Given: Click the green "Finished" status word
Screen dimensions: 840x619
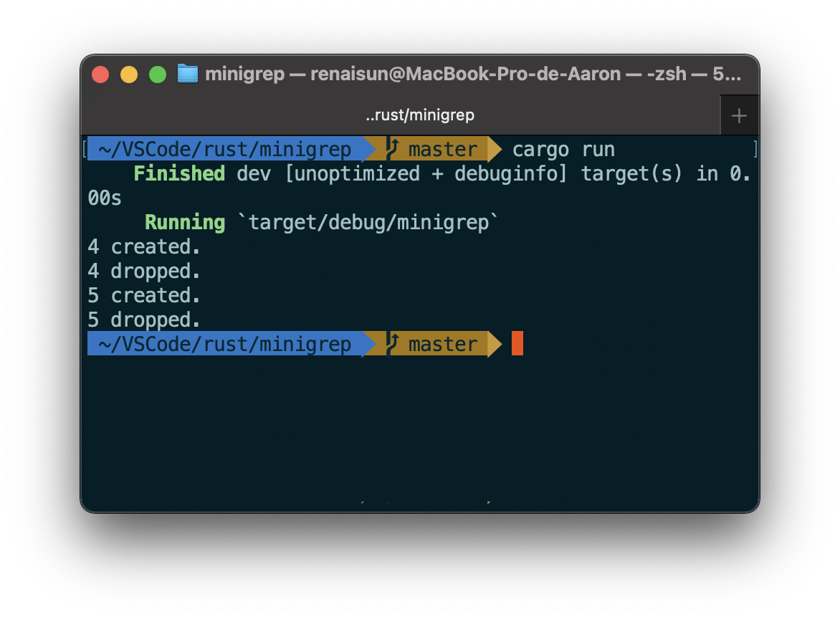Looking at the screenshot, I should point(179,173).
